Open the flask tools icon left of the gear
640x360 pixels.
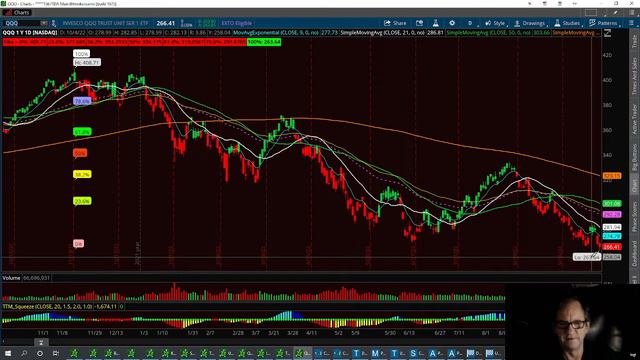coord(436,23)
